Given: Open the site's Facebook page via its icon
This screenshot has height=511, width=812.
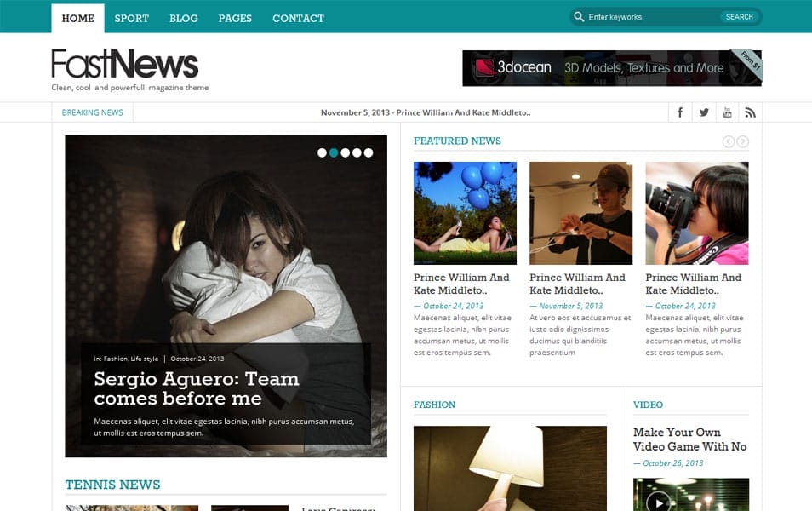Looking at the screenshot, I should coord(680,112).
